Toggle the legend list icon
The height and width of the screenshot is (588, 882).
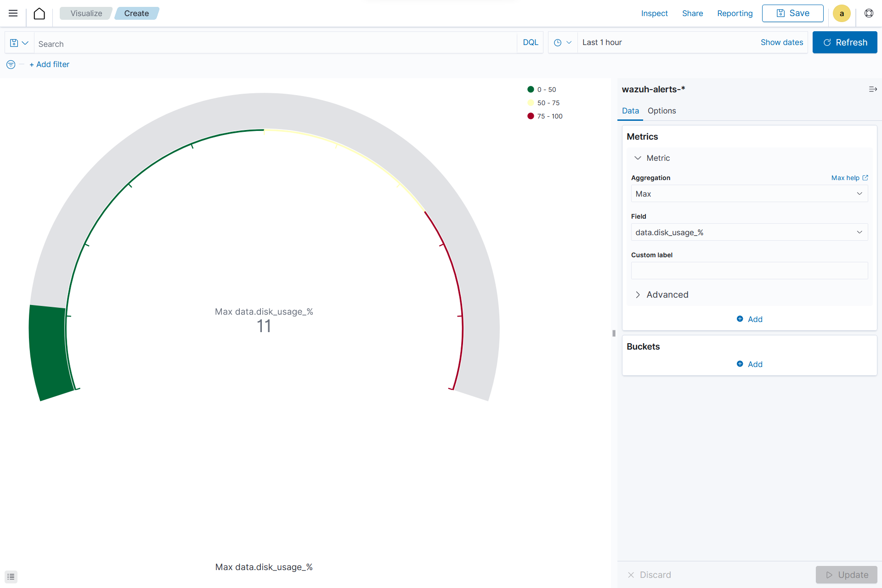click(x=11, y=577)
